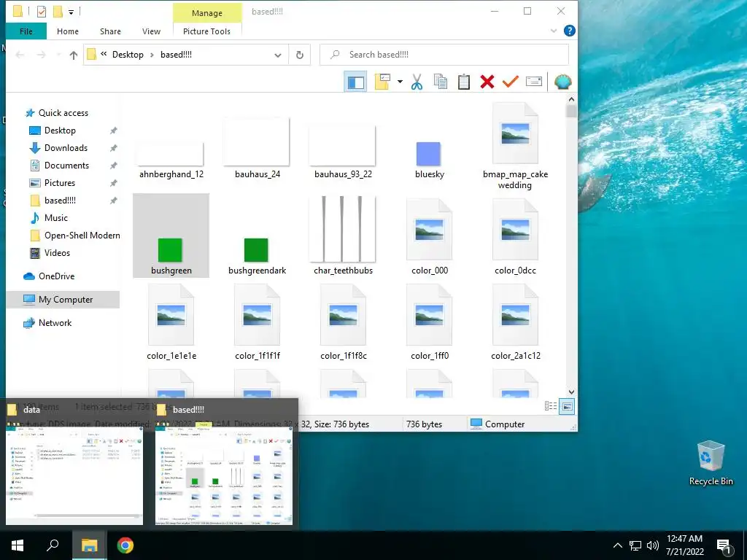
Task: Expand the breadcrumb arrow after Desktop
Action: (152, 55)
